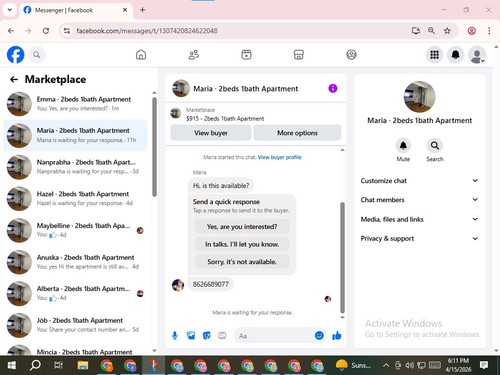Open the Chrome three-dot menu
This screenshot has height=375, width=500.
click(x=489, y=31)
